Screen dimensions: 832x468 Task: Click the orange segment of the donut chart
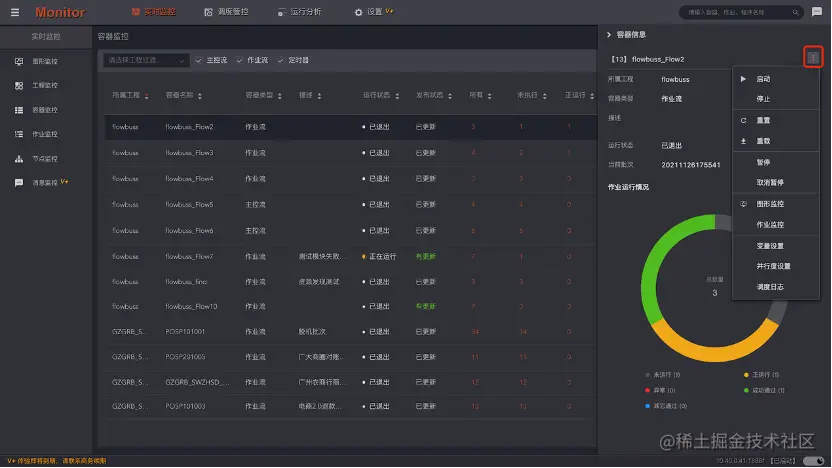pos(714,348)
